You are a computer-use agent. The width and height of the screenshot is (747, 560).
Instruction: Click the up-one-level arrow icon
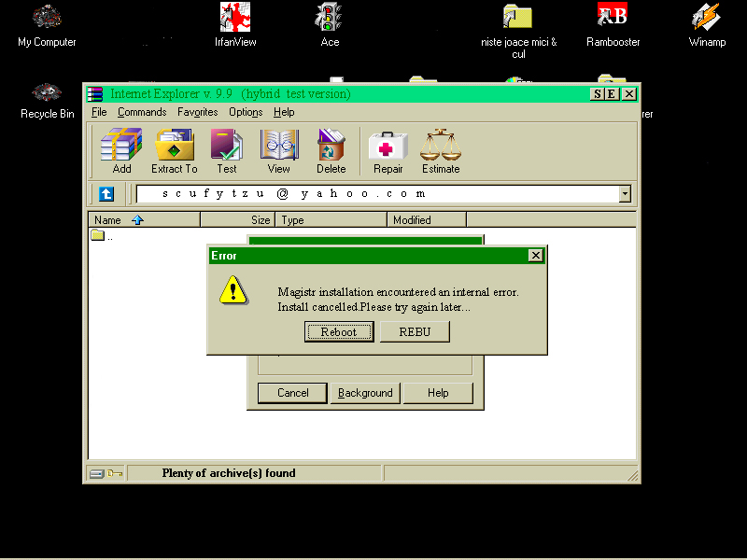(x=106, y=194)
